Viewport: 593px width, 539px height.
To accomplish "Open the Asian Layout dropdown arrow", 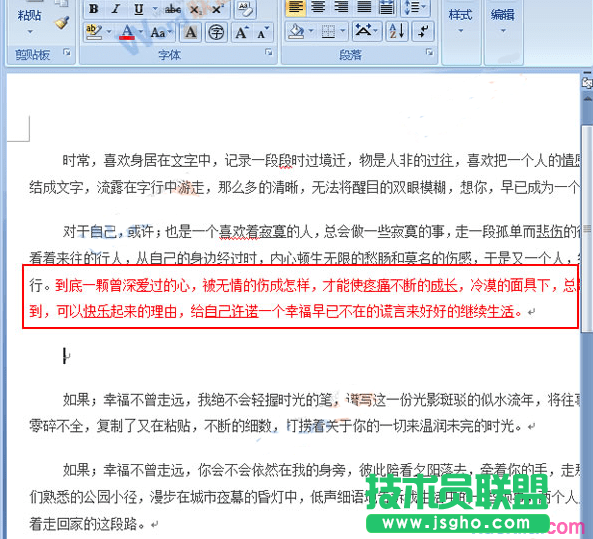I will [x=376, y=30].
